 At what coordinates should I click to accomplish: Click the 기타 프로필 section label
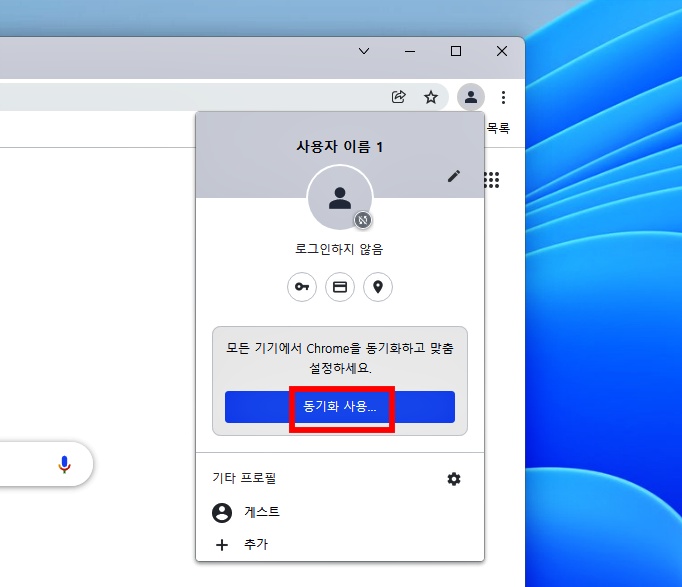[244, 478]
